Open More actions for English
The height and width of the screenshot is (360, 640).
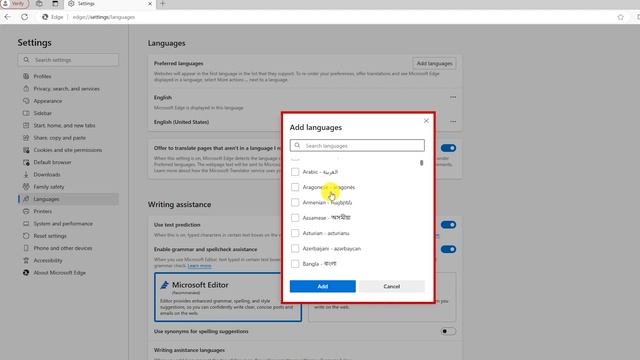(x=453, y=97)
